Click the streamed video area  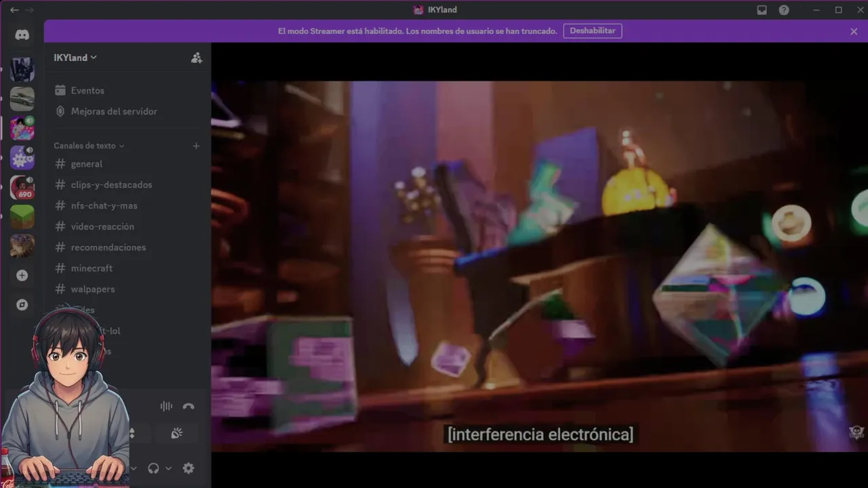(x=539, y=266)
